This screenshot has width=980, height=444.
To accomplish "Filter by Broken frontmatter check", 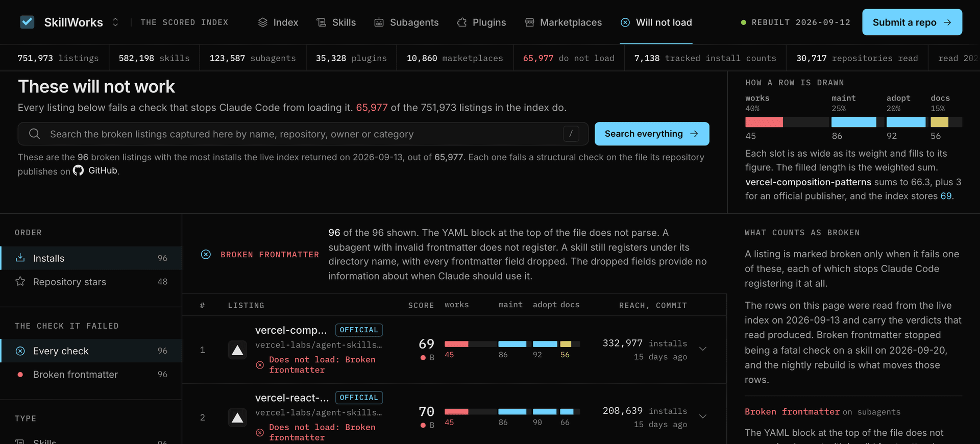I will coord(91,375).
